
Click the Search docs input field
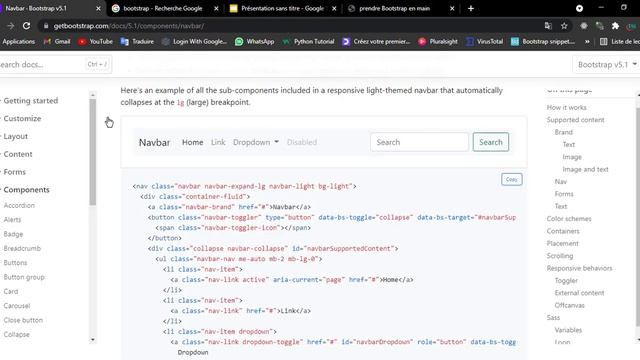click(x=55, y=64)
